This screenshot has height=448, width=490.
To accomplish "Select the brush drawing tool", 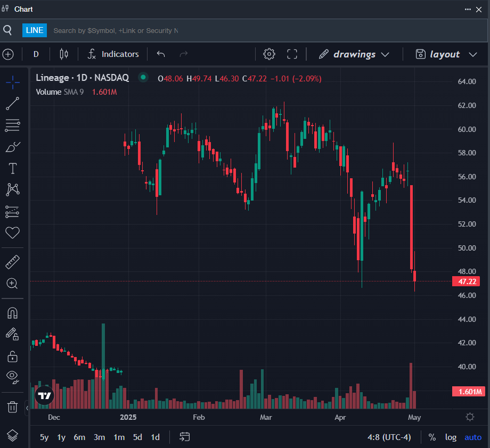I will coord(12,147).
